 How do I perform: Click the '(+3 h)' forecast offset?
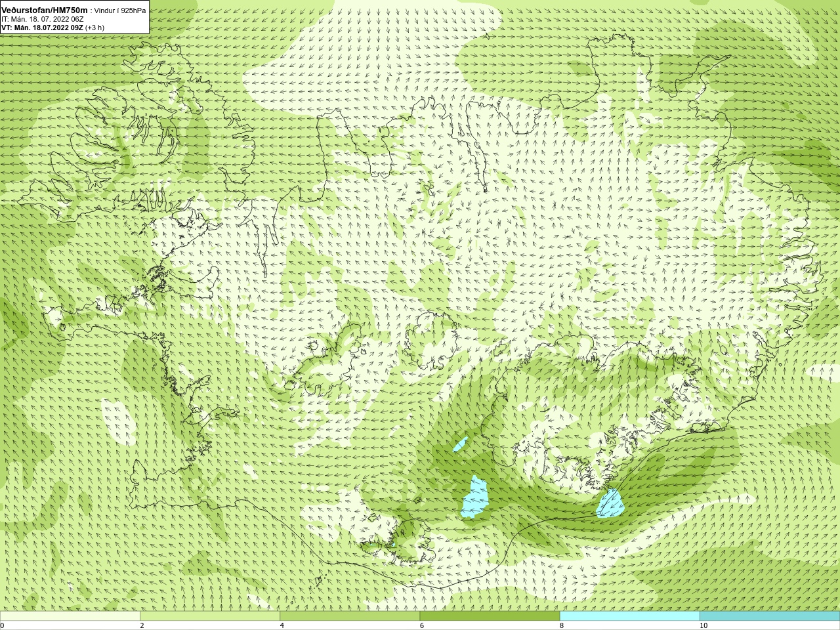tap(94, 28)
